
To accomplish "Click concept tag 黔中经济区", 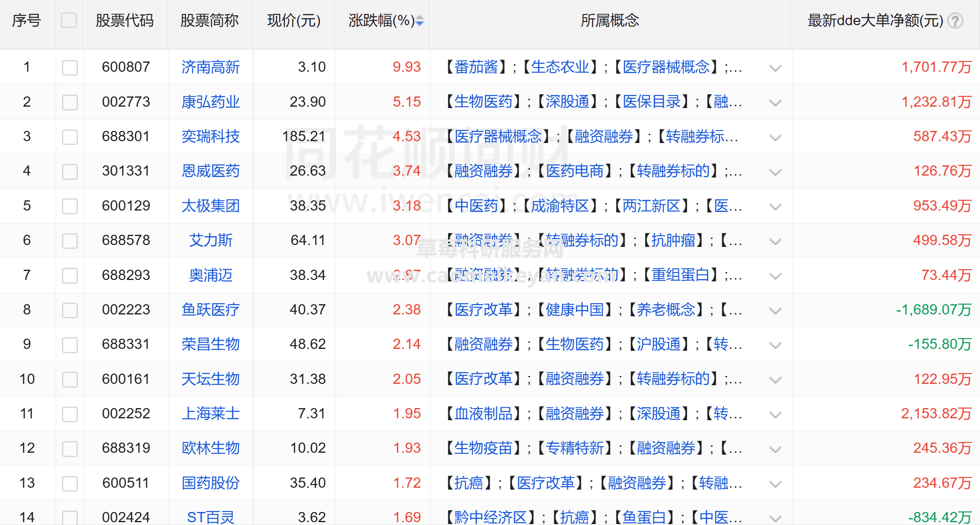I will point(491,517).
